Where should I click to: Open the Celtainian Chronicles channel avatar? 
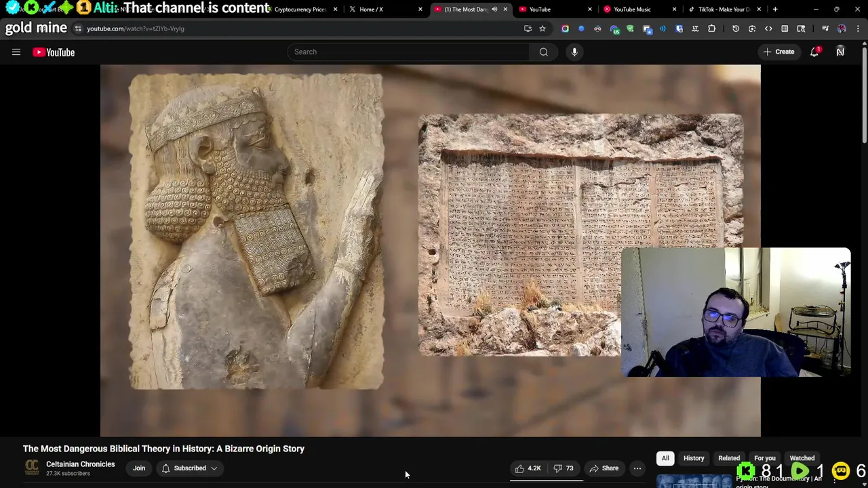click(x=31, y=468)
